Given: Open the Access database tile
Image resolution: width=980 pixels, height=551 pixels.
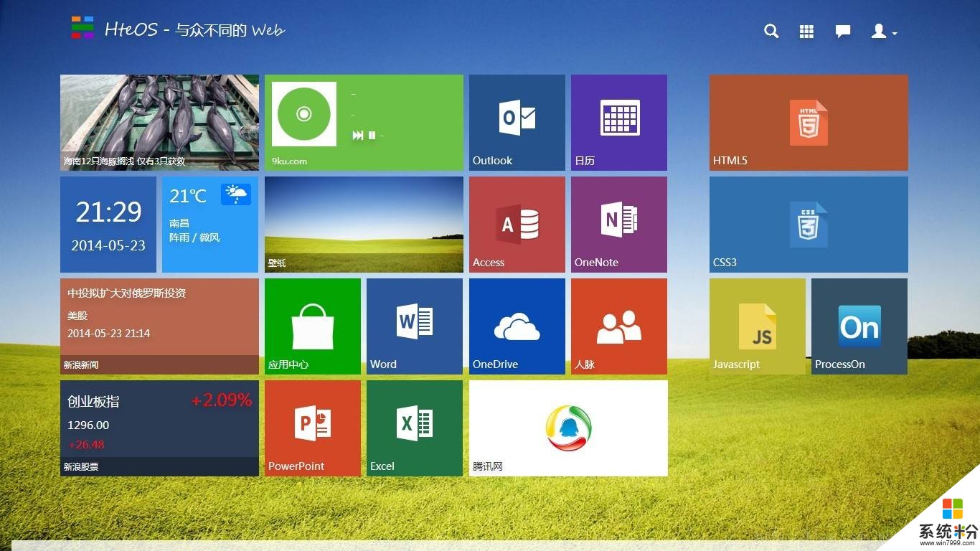Looking at the screenshot, I should (x=517, y=224).
